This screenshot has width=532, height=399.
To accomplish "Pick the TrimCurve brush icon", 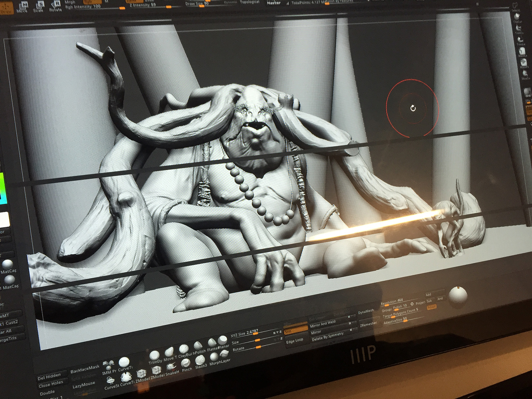I will pos(519,29).
